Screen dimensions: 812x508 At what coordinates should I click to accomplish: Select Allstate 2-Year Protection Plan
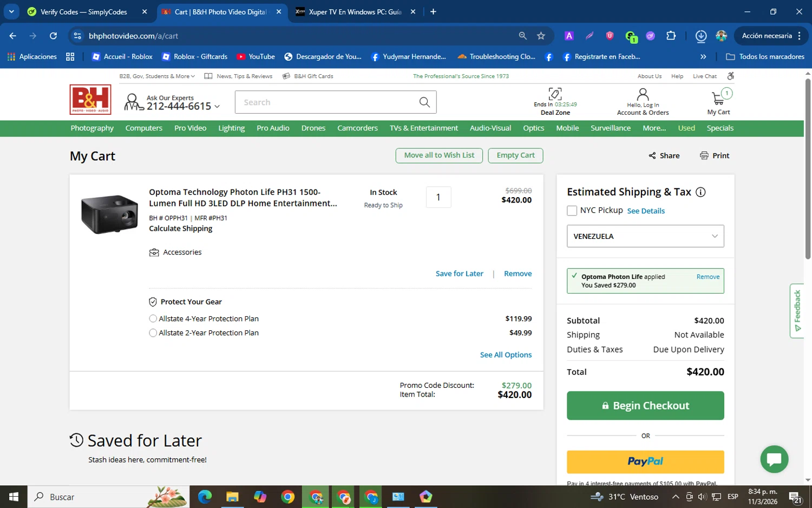(x=153, y=333)
